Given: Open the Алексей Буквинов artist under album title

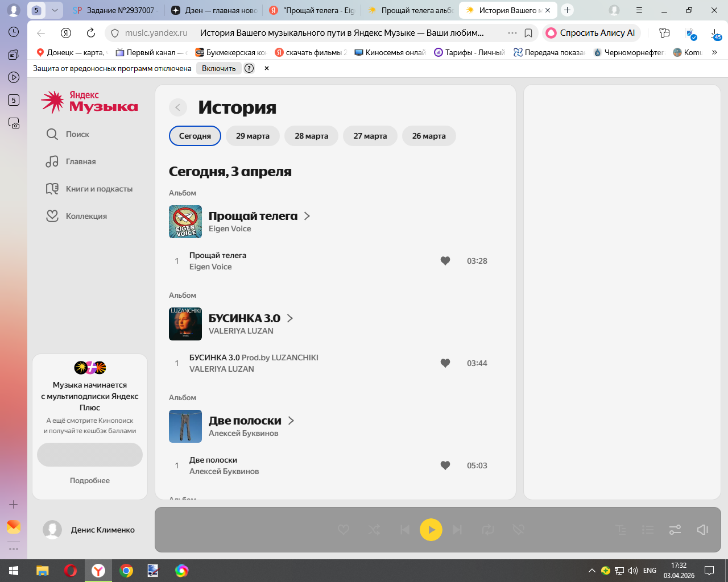Looking at the screenshot, I should coord(243,433).
